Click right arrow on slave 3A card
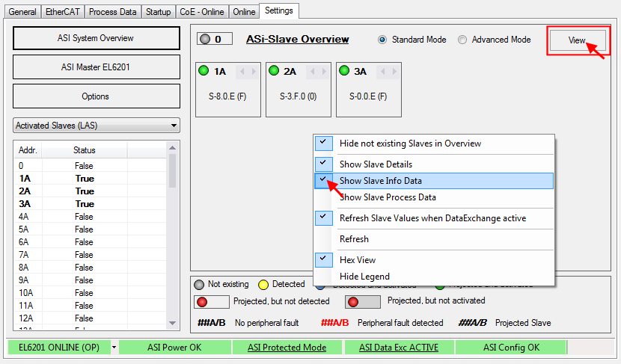 tap(394, 72)
